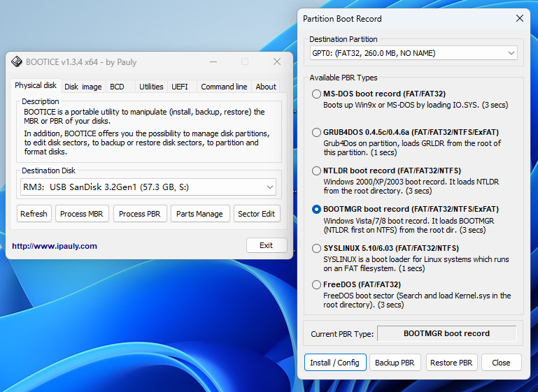Image resolution: width=538 pixels, height=392 pixels.
Task: Click the SYSLINUX description text
Action: click(x=416, y=264)
